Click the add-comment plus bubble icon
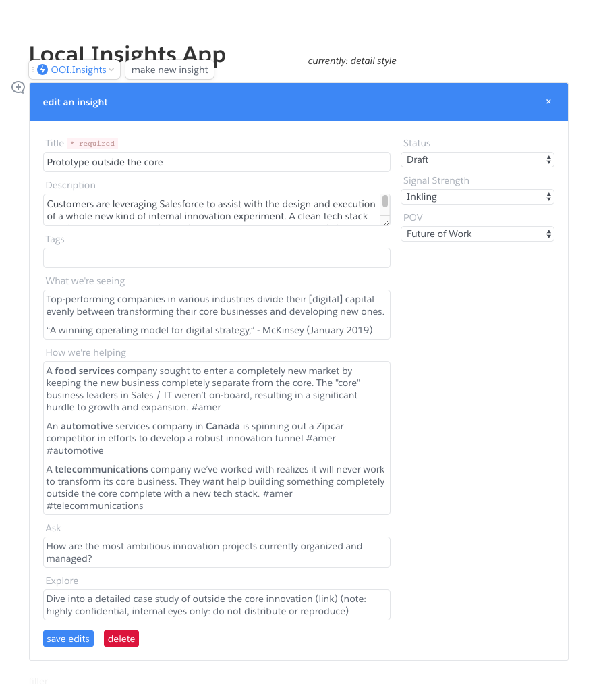This screenshot has height=700, width=601. click(x=19, y=87)
